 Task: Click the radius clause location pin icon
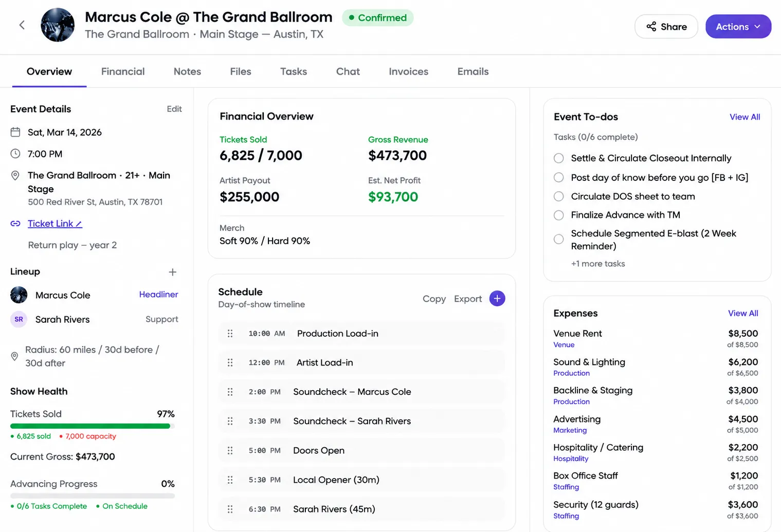click(14, 356)
